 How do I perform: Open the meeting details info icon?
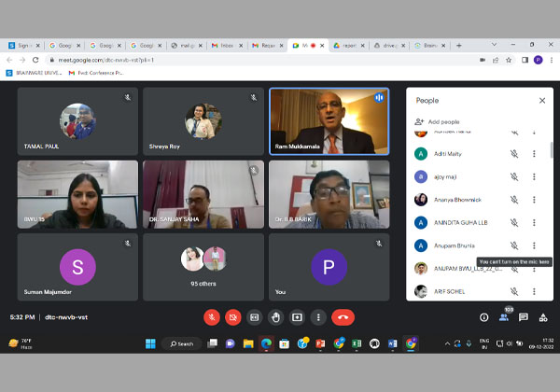pos(483,317)
